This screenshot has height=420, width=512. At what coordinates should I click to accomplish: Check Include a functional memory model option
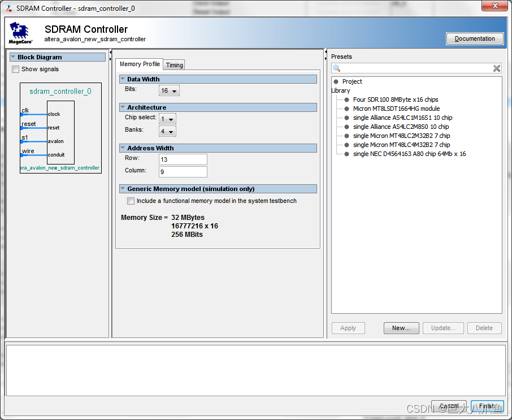[131, 201]
